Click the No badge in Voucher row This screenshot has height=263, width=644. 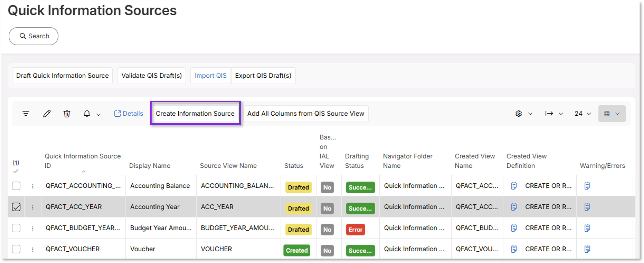coord(327,251)
